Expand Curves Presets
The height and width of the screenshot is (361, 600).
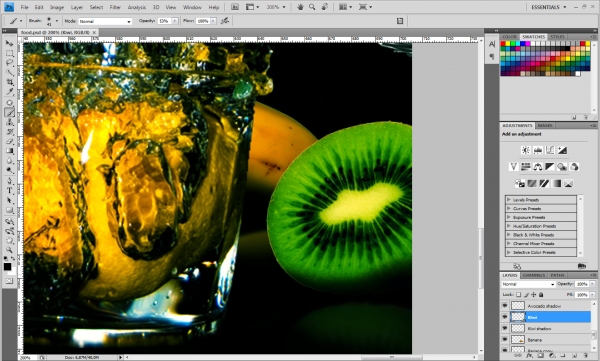tap(509, 208)
